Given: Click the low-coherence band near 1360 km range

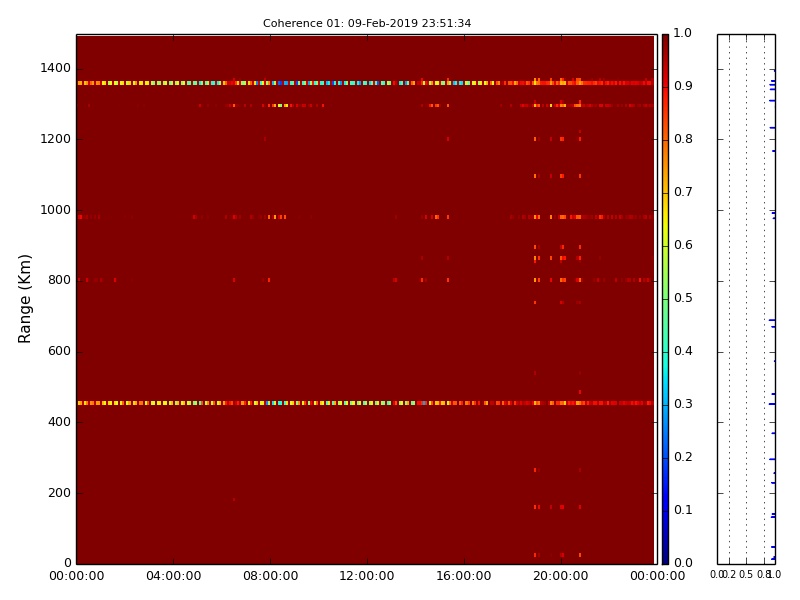Looking at the screenshot, I should 365,83.
